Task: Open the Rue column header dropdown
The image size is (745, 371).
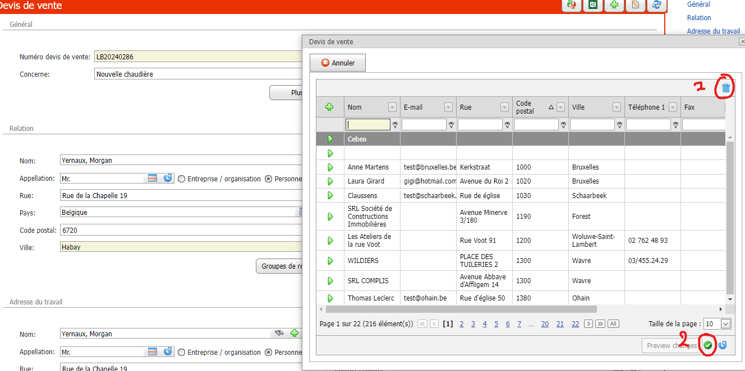Action: (504, 107)
